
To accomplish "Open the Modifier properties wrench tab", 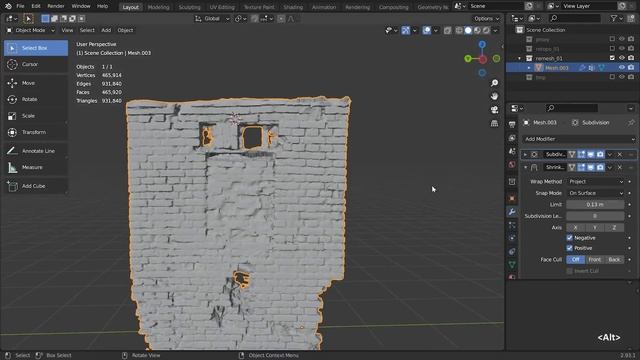I will [512, 211].
